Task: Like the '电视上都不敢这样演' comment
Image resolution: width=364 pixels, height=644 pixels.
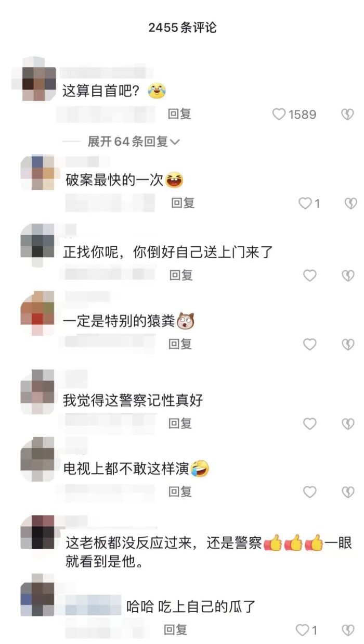Action: pos(310,492)
